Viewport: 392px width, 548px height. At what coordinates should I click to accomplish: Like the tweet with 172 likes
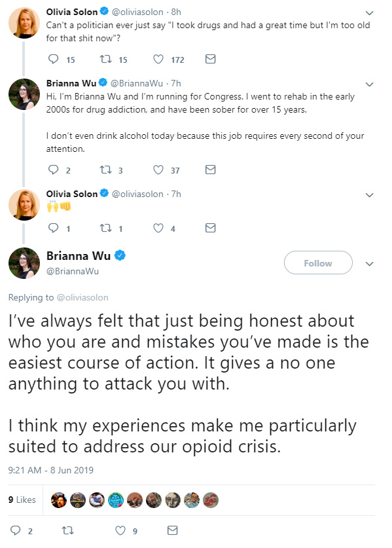pyautogui.click(x=158, y=59)
